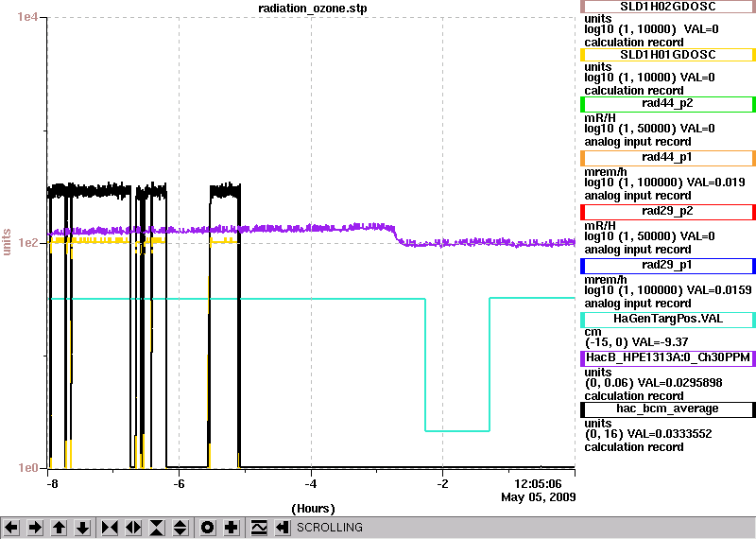Click the rad44_p1 VAL=0.019 readout
This screenshot has height=539, width=756.
pyautogui.click(x=716, y=183)
